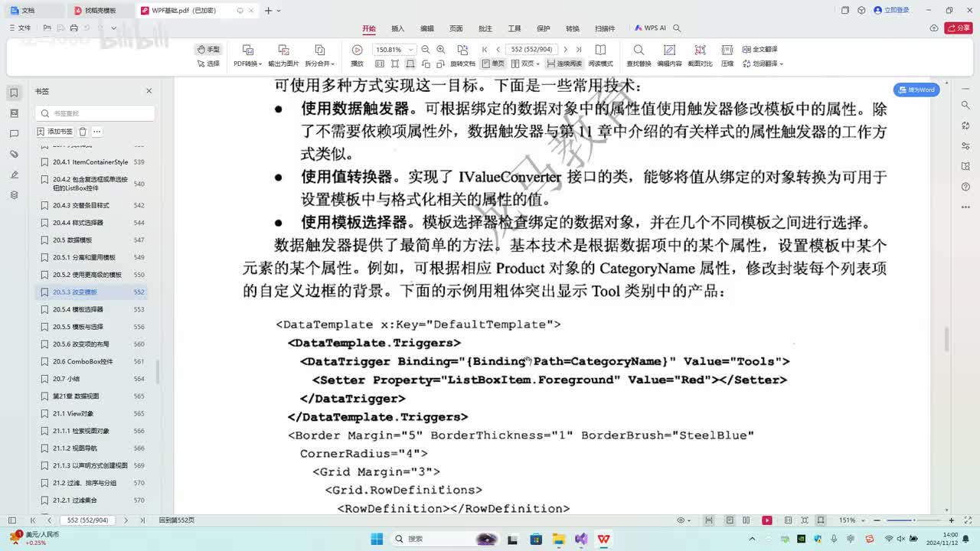The height and width of the screenshot is (551, 980).
Task: Click 转为Word convert button
Action: [917, 90]
